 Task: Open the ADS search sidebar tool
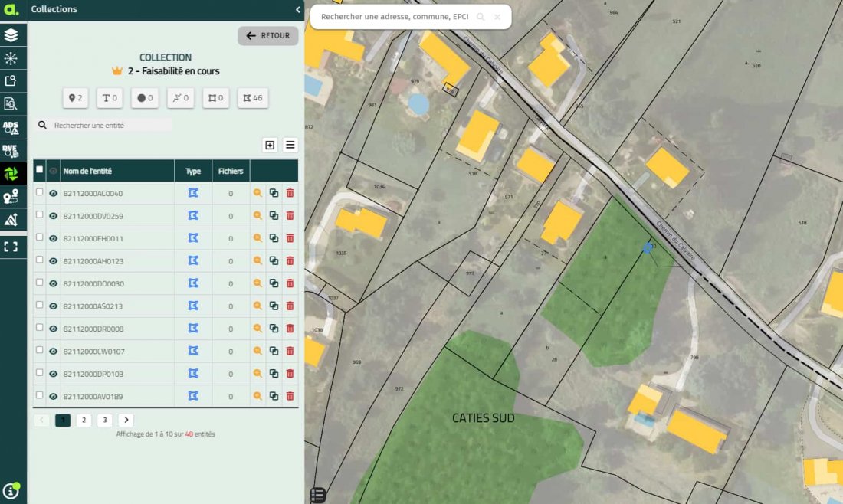click(11, 128)
